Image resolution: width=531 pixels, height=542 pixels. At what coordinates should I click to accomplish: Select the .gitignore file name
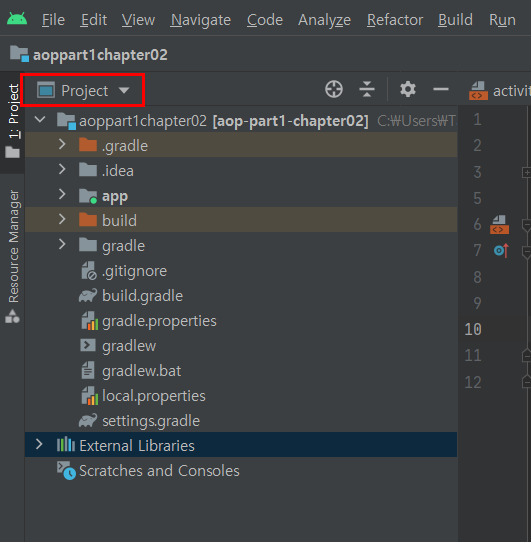134,271
